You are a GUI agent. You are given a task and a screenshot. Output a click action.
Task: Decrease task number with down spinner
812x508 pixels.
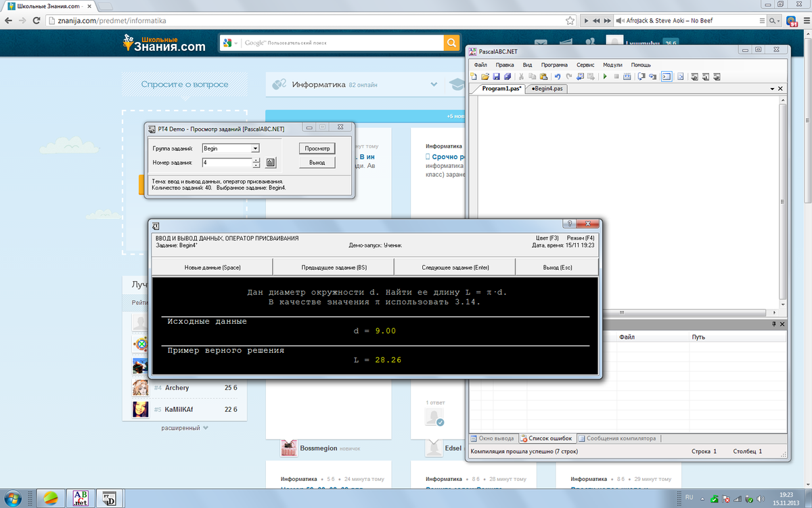256,165
